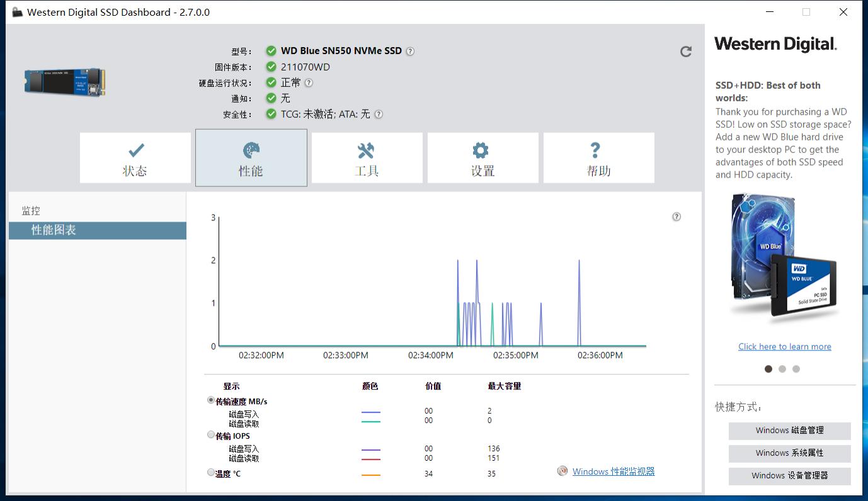Viewport: 868px width, 501px height.
Task: Click the 02:36:00PM time axis label
Action: [600, 356]
